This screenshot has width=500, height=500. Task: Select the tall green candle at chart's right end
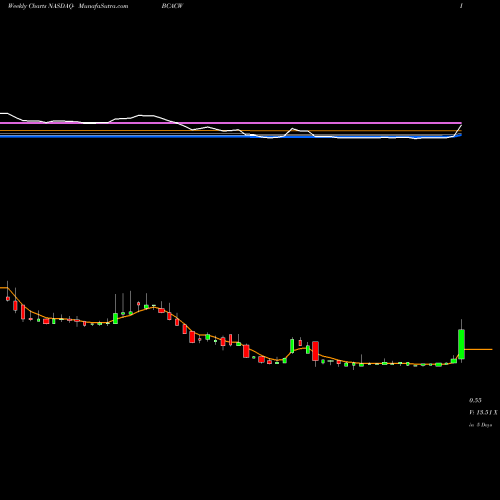(461, 344)
